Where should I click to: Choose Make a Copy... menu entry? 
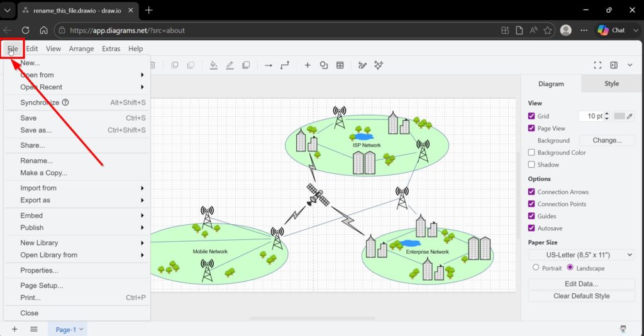77,173
